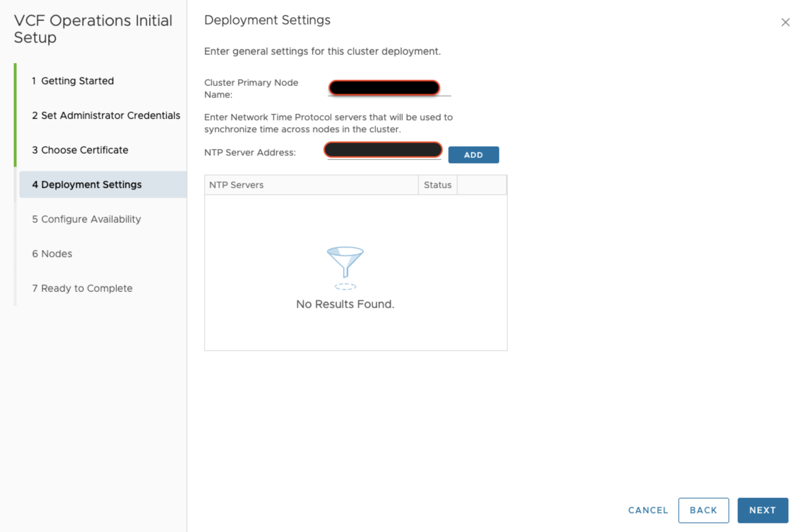Image resolution: width=798 pixels, height=532 pixels.
Task: Focus the NTP Server Address input
Action: point(383,150)
